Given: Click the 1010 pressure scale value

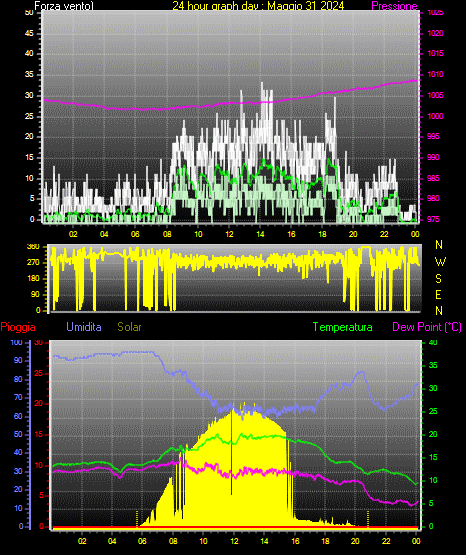Looking at the screenshot, I should pos(435,74).
